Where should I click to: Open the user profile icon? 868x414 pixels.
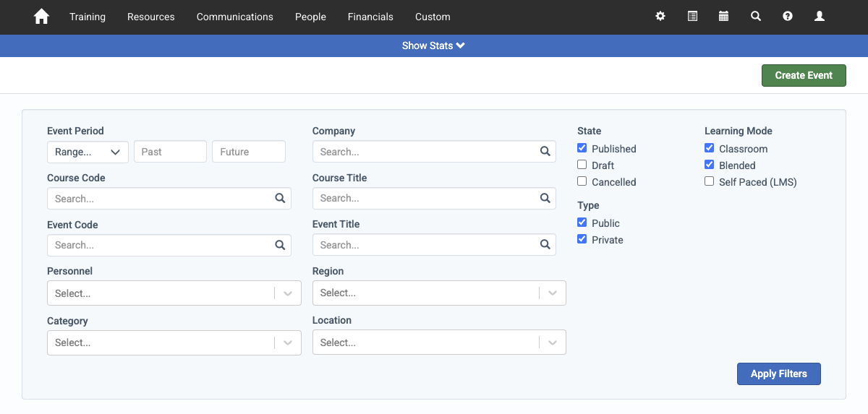coord(820,16)
